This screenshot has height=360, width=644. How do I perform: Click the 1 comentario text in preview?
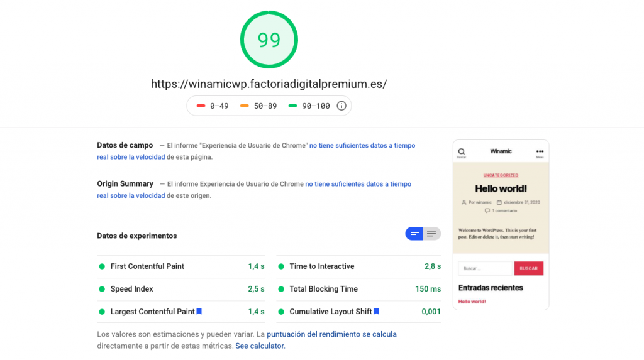click(504, 210)
